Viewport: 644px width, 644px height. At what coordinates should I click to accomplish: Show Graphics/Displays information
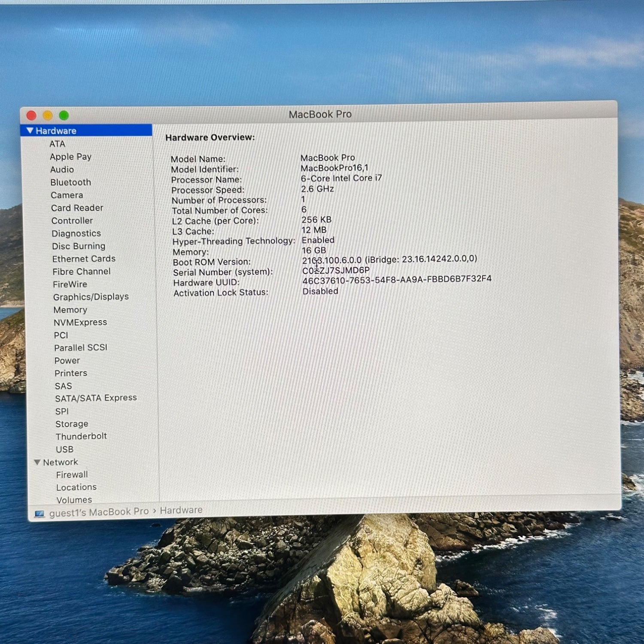pos(91,297)
